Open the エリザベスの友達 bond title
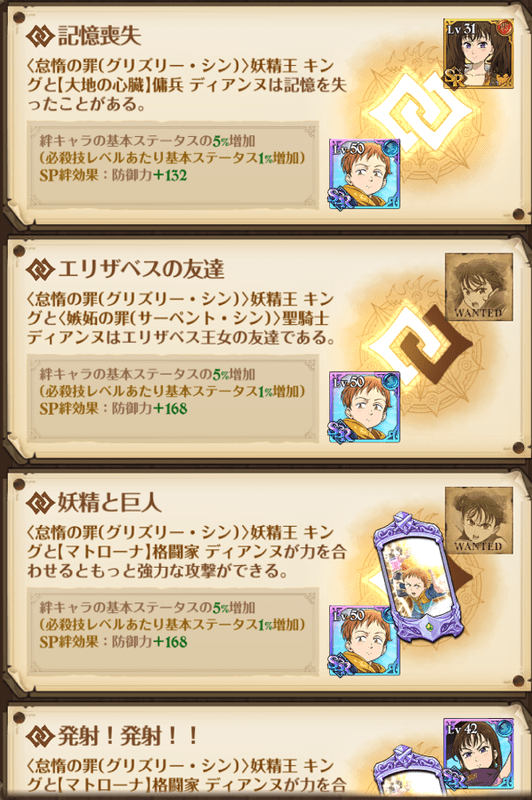The image size is (532, 800). pos(141,268)
